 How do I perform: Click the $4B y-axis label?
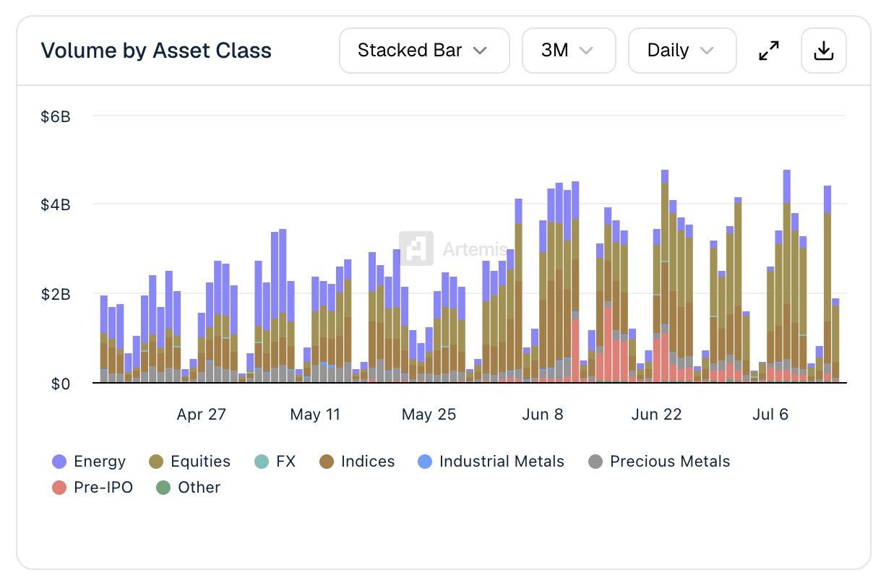point(56,205)
